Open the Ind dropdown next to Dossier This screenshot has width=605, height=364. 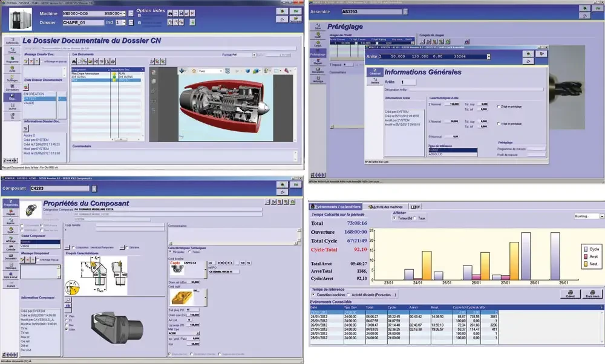pyautogui.click(x=124, y=23)
